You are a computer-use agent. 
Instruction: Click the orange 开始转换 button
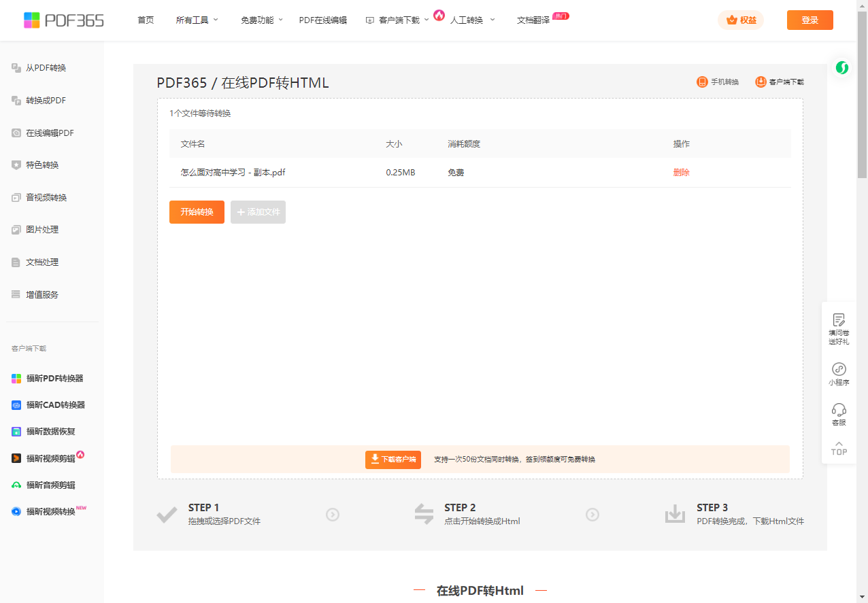coord(197,212)
